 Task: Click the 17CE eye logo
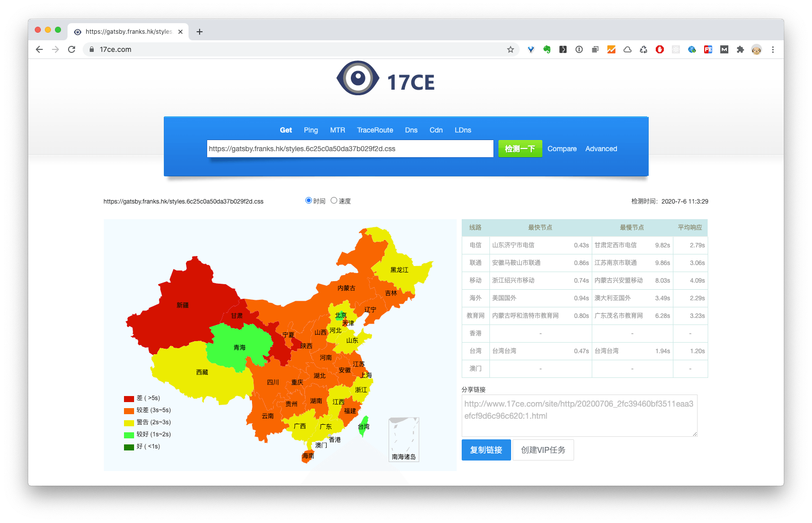(x=358, y=78)
